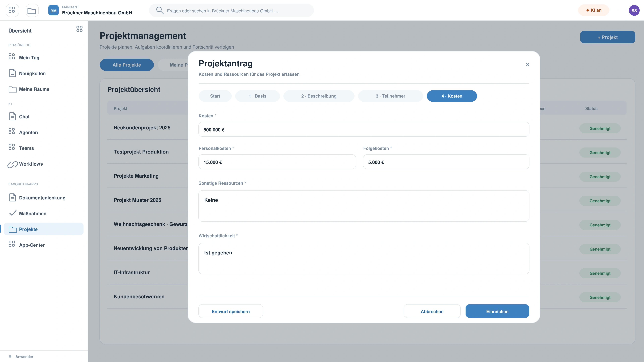Open Workflows in sidebar
The height and width of the screenshot is (362, 644).
pyautogui.click(x=43, y=164)
